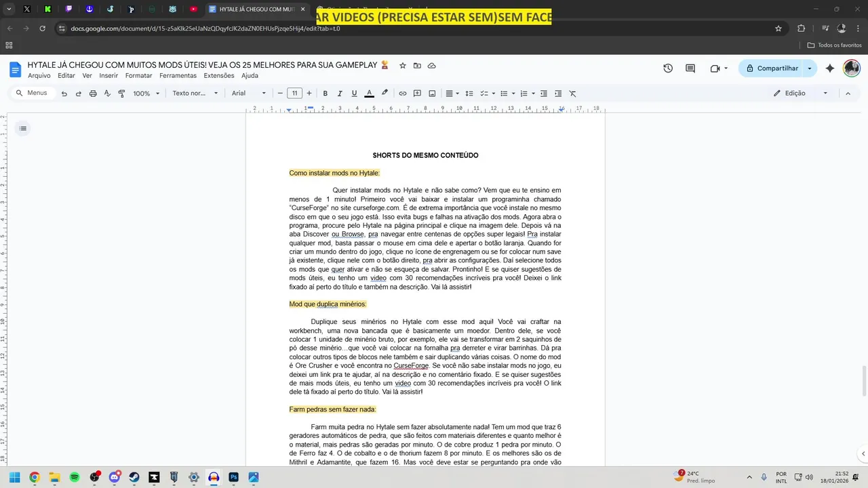Image resolution: width=868 pixels, height=488 pixels.
Task: Open the Formatar menu
Action: coord(139,76)
